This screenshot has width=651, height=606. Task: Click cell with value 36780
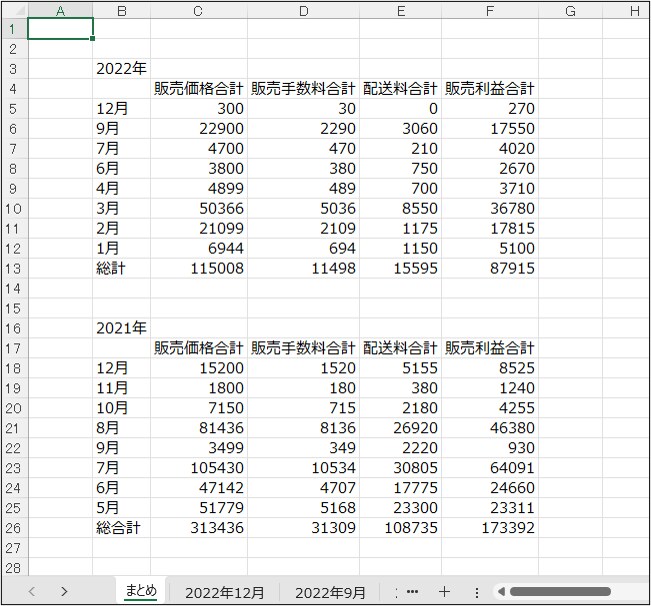pyautogui.click(x=490, y=208)
